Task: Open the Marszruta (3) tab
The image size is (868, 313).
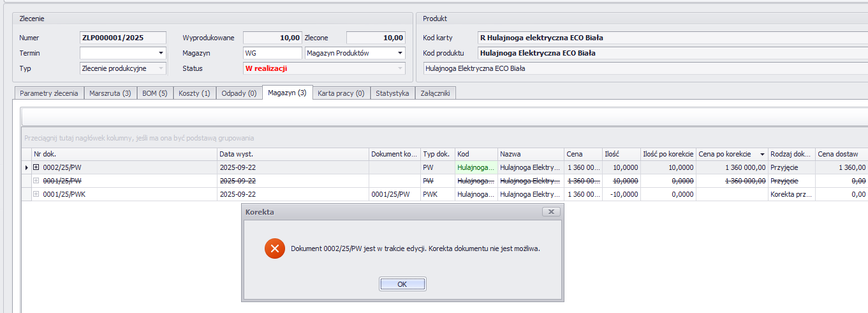Action: (110, 93)
